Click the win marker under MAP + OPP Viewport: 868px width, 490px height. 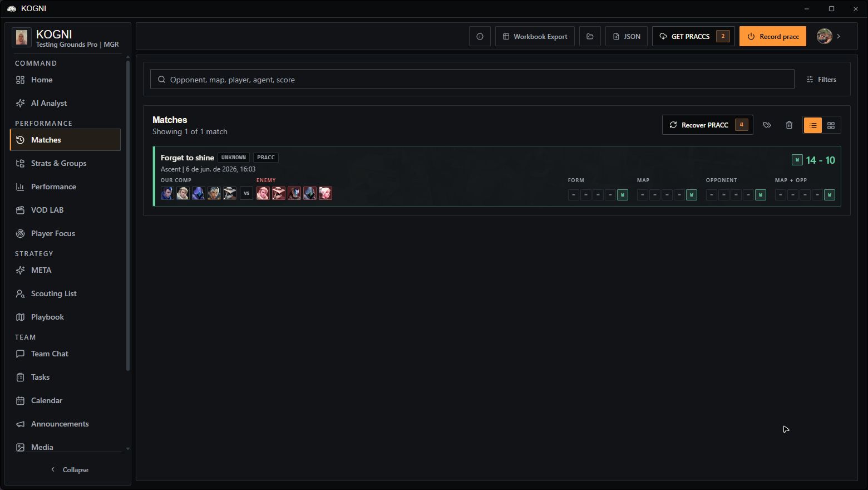830,195
